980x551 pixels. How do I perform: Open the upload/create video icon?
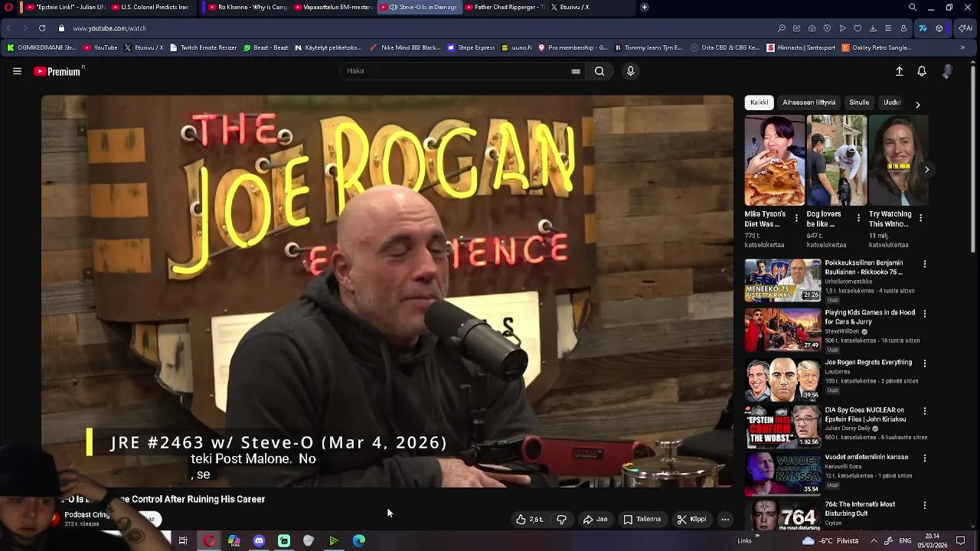(900, 71)
